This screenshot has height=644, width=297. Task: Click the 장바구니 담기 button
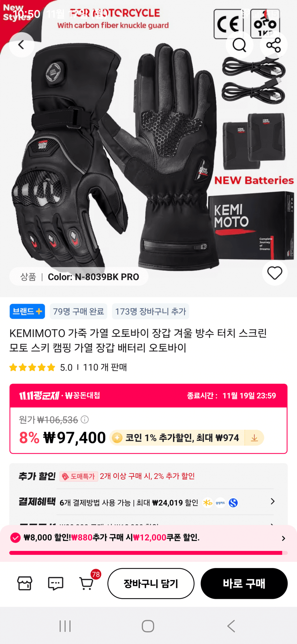(151, 583)
